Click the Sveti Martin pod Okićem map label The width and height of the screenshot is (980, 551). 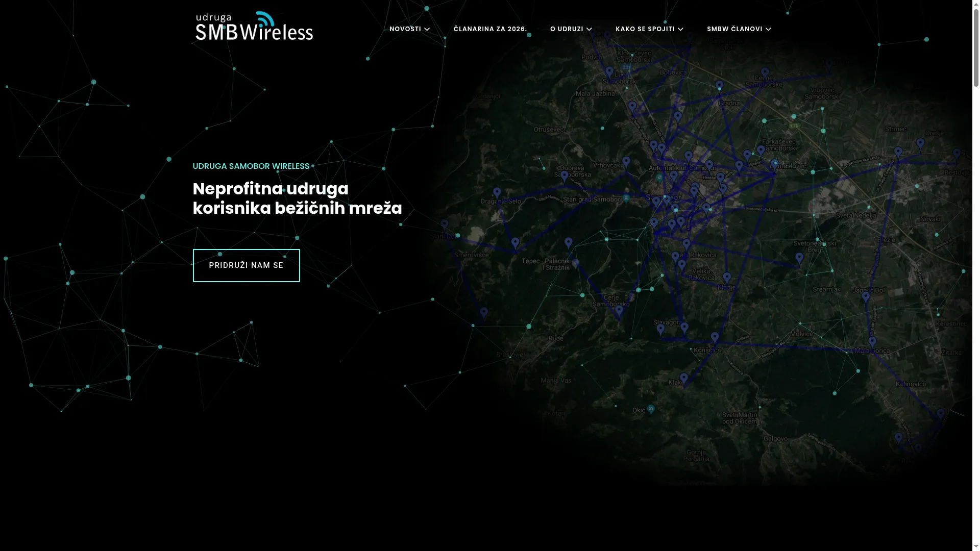coord(740,418)
